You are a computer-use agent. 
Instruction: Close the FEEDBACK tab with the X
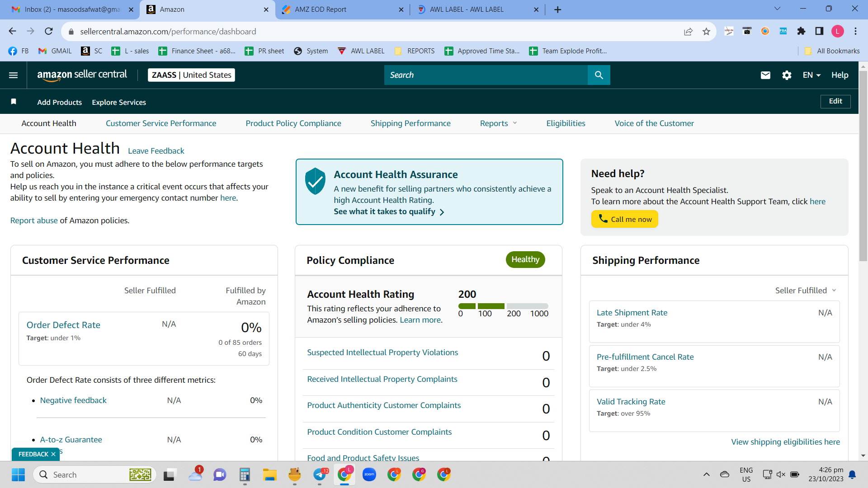pos(53,454)
